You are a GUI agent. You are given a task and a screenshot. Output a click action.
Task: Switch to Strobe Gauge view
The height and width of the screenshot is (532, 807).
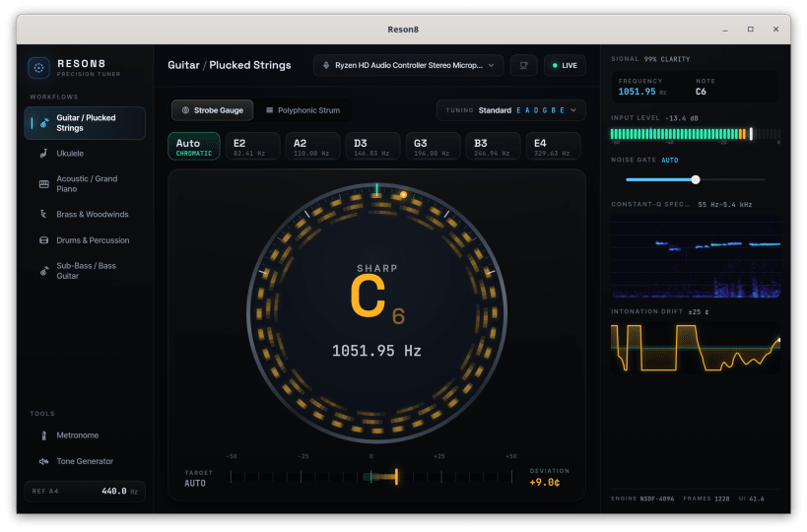coord(213,110)
